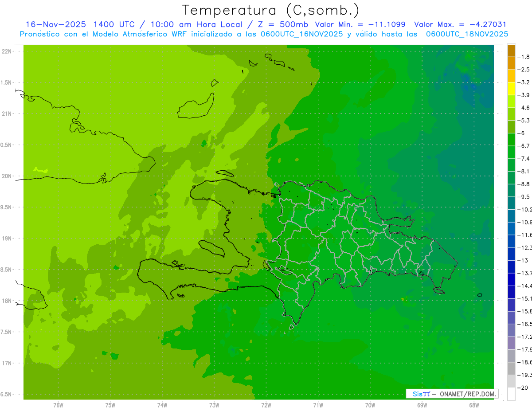Click the "70W" longitude tick label

pos(370,405)
